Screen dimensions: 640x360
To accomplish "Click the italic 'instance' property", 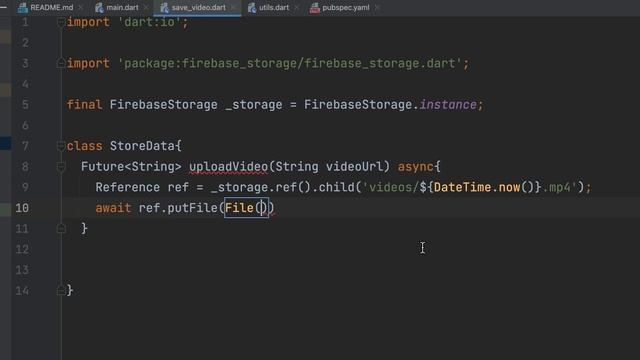I will pyautogui.click(x=448, y=105).
